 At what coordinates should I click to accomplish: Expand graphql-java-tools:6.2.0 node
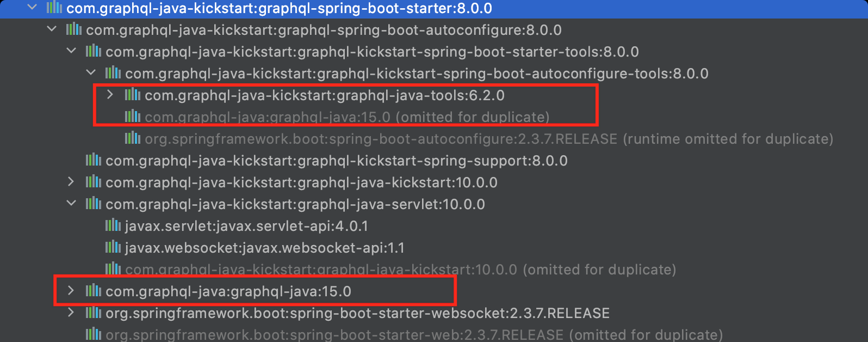110,95
